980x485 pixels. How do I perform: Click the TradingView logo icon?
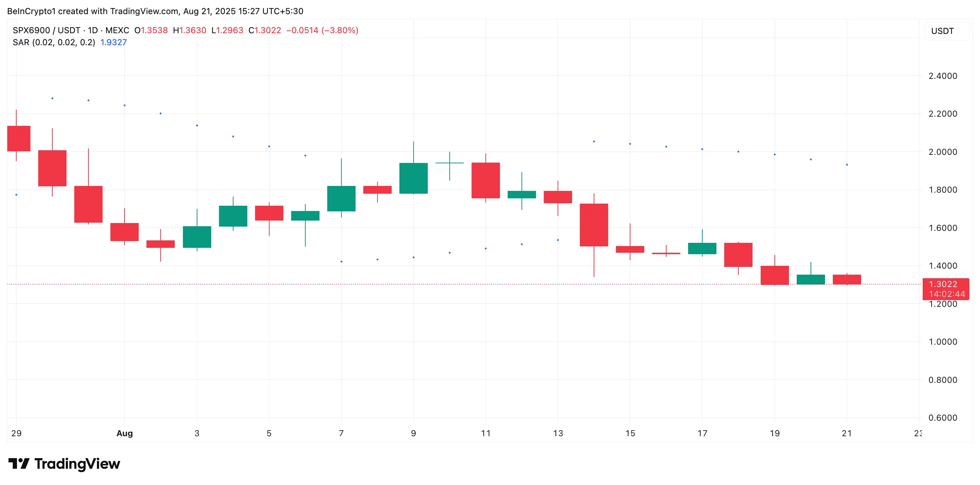click(19, 463)
